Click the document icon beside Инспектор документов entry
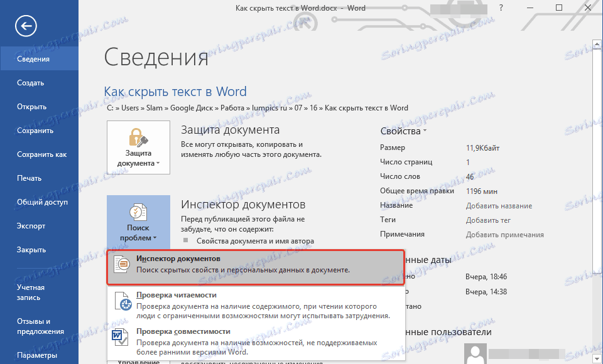 click(x=122, y=264)
